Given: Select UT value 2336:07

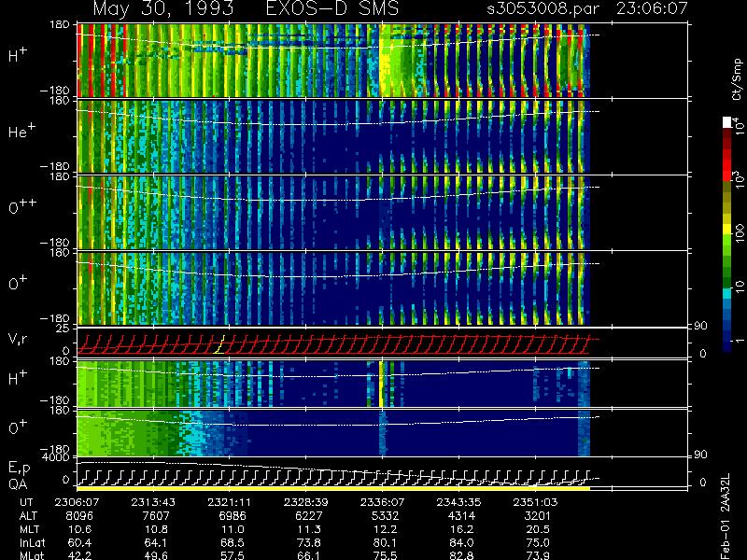Looking at the screenshot, I should (x=382, y=502).
